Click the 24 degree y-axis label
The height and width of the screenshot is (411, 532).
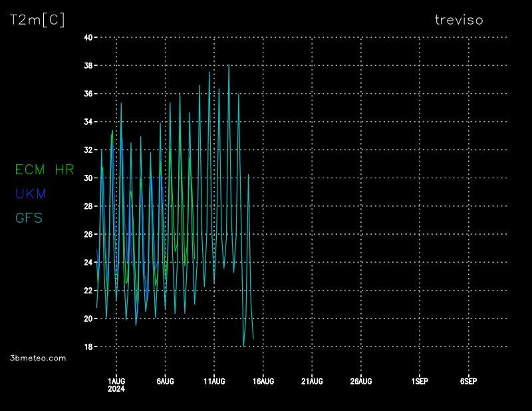click(x=88, y=263)
